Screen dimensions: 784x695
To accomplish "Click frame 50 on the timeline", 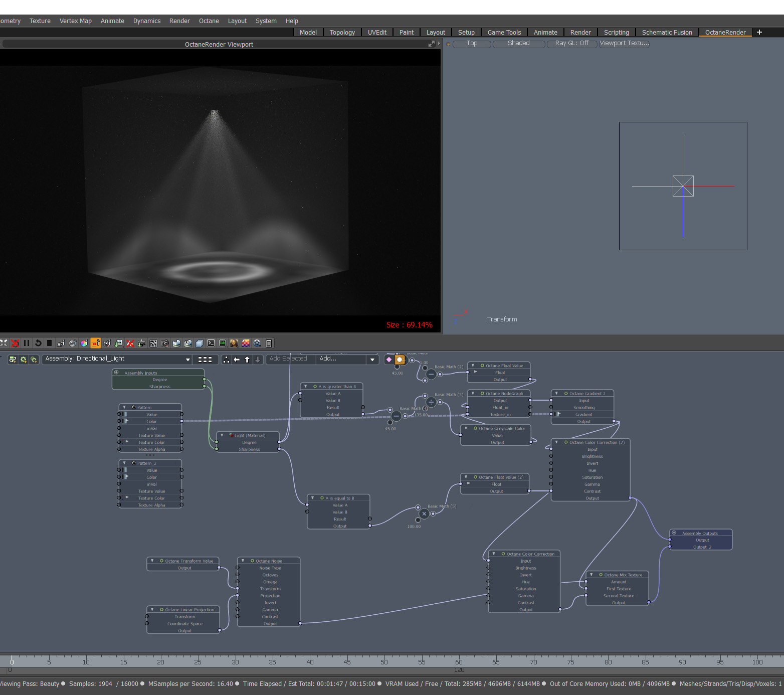I will pos(384,662).
